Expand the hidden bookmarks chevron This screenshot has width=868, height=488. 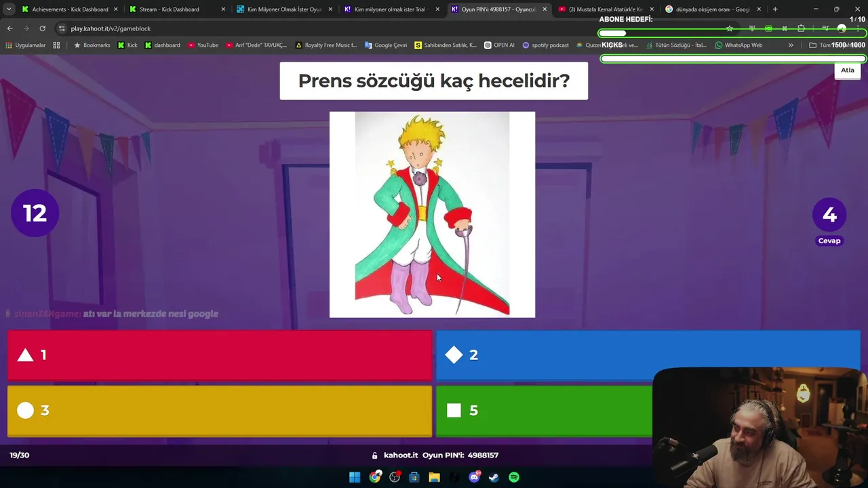[791, 45]
